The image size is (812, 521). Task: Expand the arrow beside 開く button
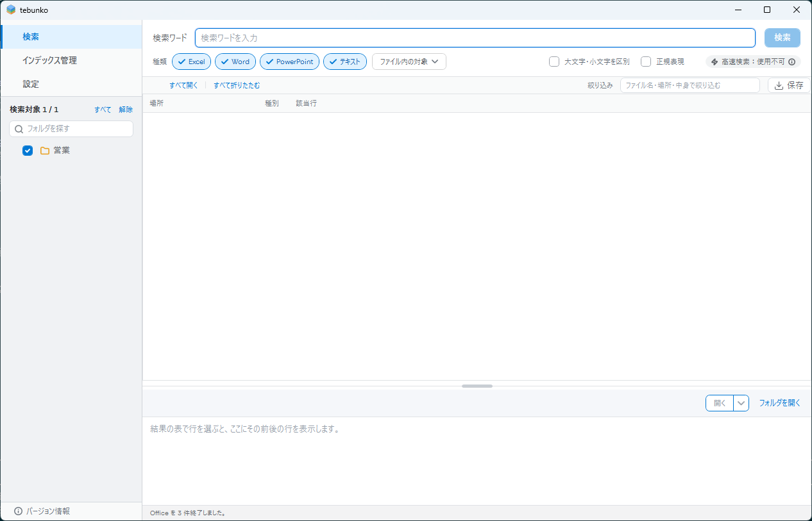coord(741,403)
